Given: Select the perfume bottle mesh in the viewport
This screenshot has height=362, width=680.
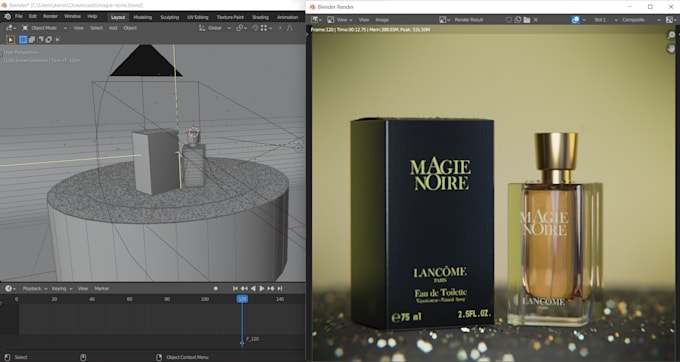Looking at the screenshot, I should 194,165.
